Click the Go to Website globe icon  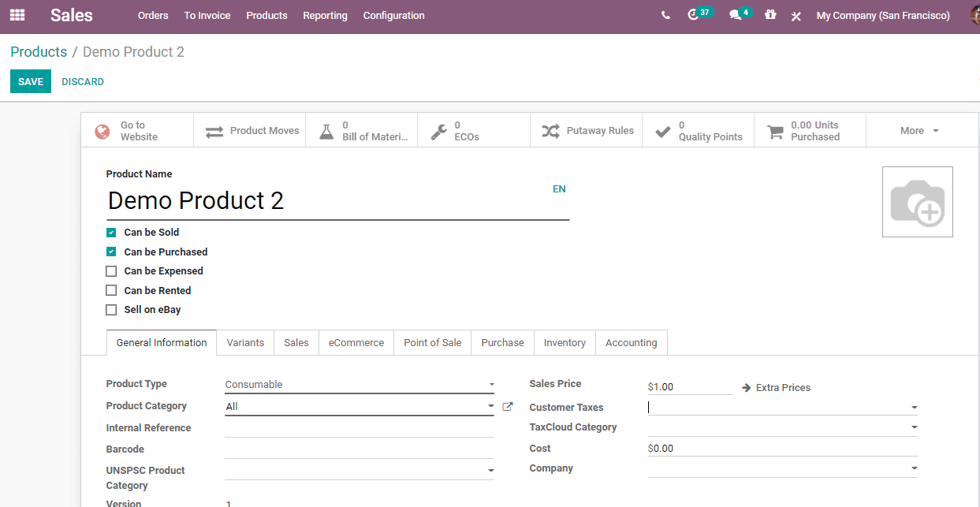tap(102, 132)
